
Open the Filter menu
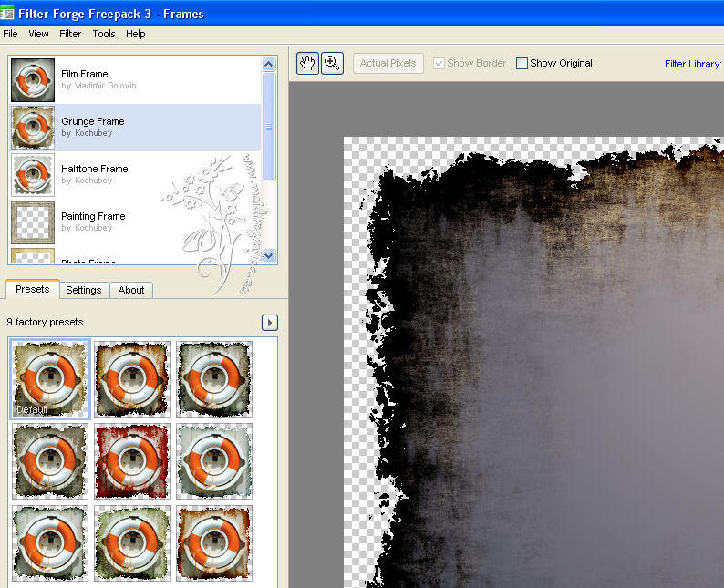point(70,34)
